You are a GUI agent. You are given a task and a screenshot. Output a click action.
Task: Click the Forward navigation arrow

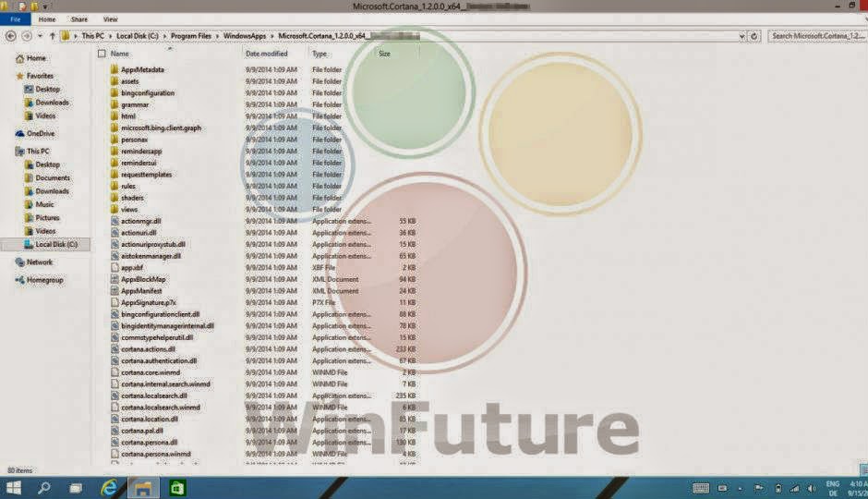point(26,36)
